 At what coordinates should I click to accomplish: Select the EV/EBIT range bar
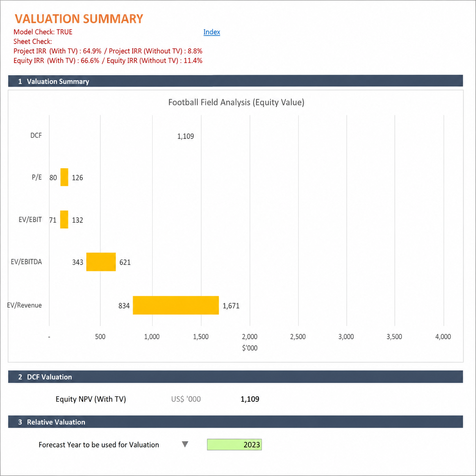(x=64, y=219)
